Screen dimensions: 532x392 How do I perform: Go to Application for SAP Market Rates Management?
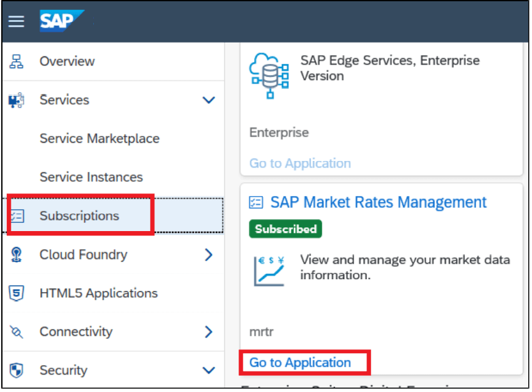(300, 363)
